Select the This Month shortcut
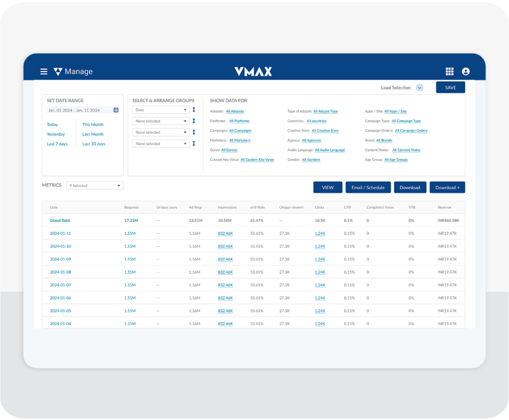509x420 pixels. 93,125
